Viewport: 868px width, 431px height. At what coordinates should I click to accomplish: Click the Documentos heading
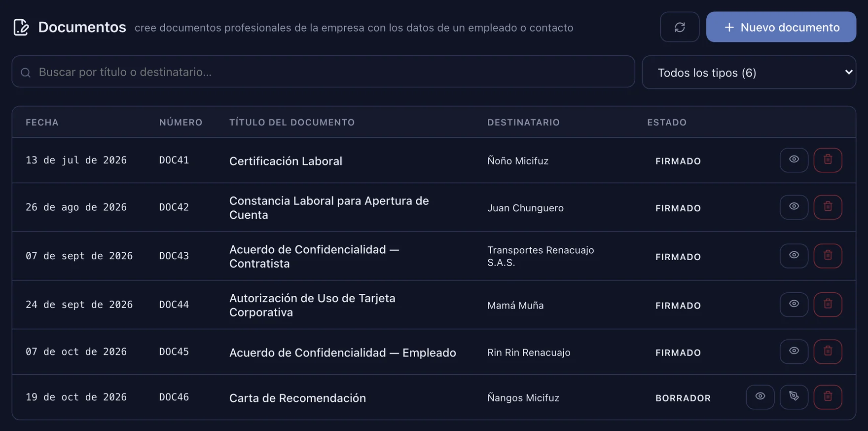click(x=82, y=27)
